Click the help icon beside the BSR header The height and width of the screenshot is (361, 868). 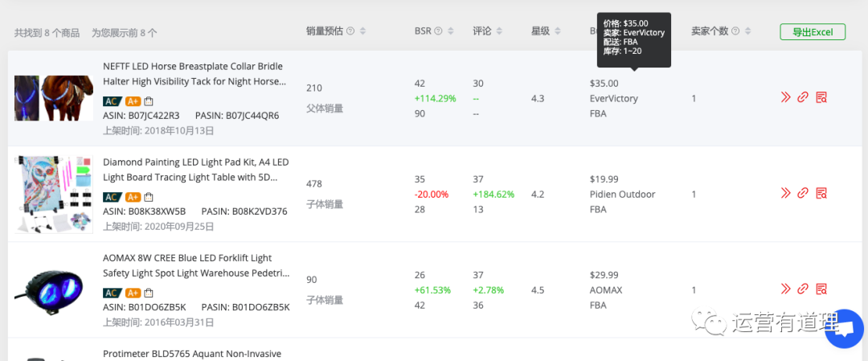(x=439, y=31)
